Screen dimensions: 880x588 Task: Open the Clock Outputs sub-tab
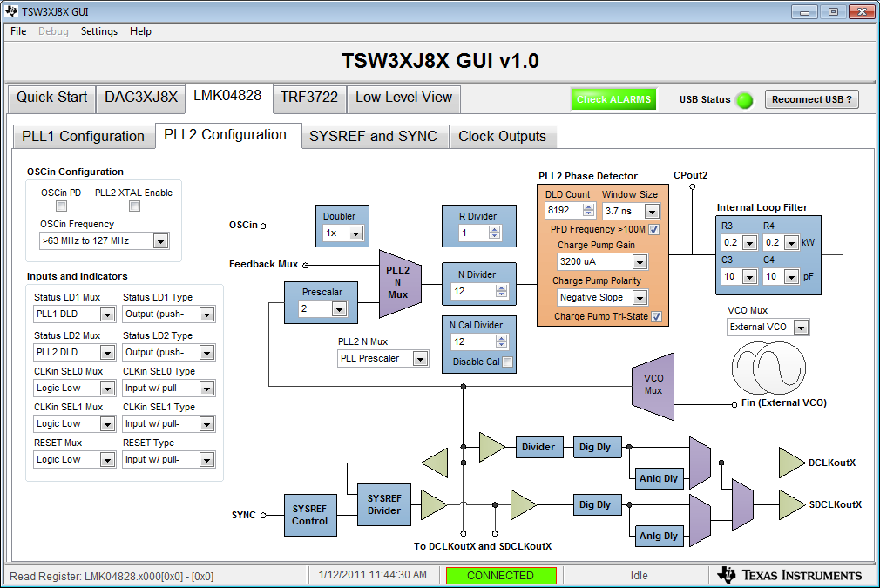pos(502,137)
